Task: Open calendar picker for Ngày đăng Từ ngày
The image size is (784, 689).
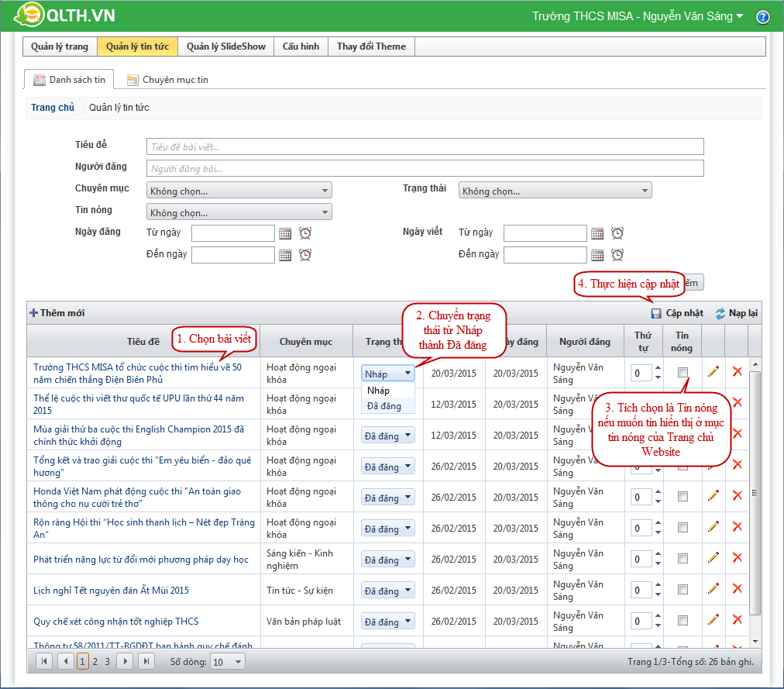Action: [285, 233]
